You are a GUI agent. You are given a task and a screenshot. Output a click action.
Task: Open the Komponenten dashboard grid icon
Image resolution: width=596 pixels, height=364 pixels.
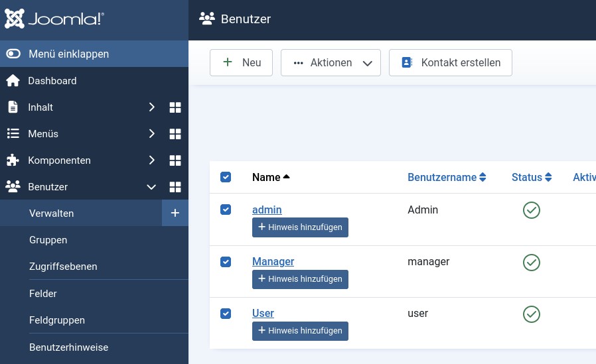[x=175, y=160]
